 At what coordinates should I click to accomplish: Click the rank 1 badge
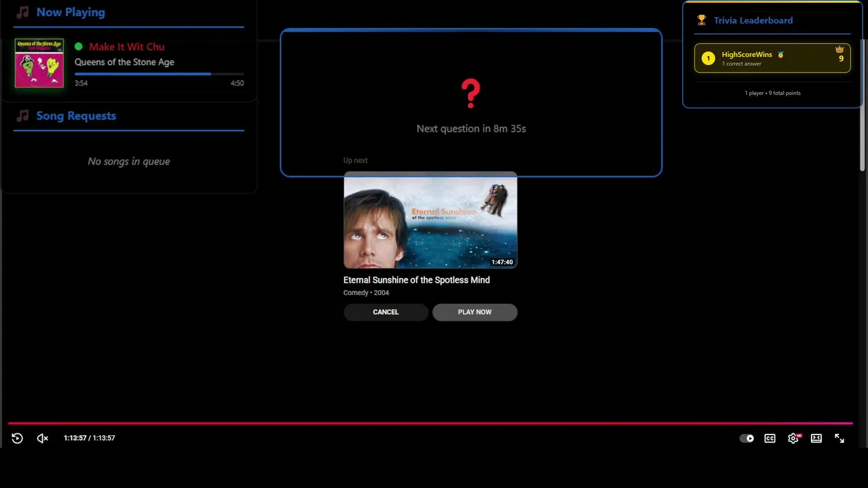pos(708,58)
